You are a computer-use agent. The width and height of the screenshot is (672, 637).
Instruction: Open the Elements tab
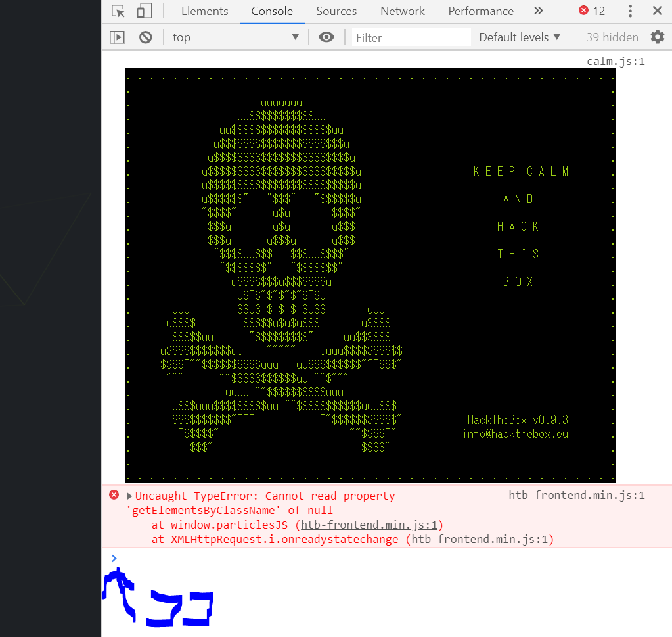tap(204, 11)
